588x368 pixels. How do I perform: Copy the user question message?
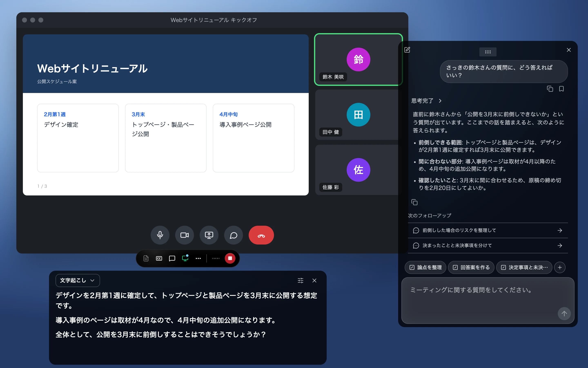[x=550, y=89]
